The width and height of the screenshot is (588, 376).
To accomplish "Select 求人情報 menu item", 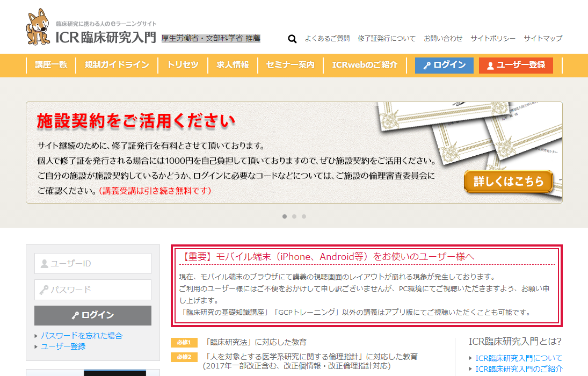I will 233,65.
